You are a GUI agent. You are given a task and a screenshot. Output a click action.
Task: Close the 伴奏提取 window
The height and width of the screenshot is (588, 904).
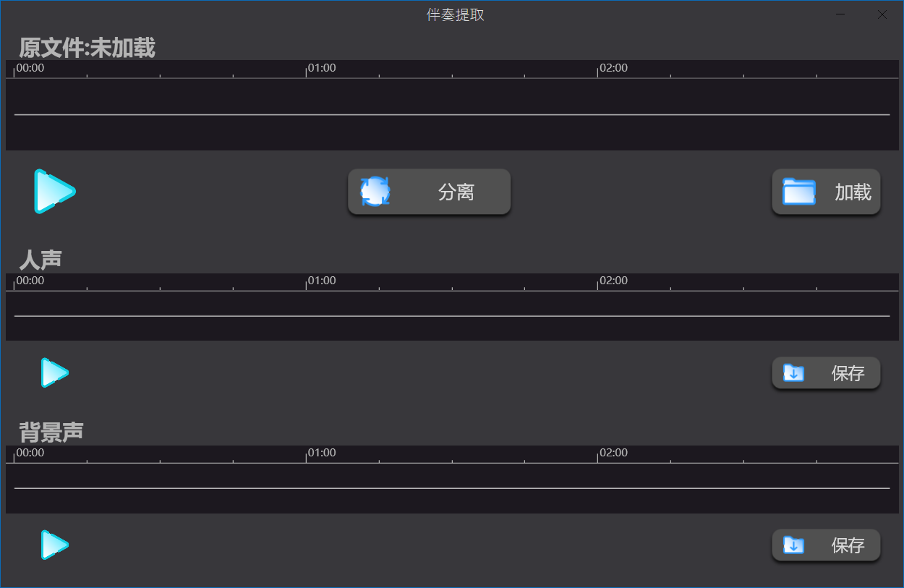click(x=882, y=14)
